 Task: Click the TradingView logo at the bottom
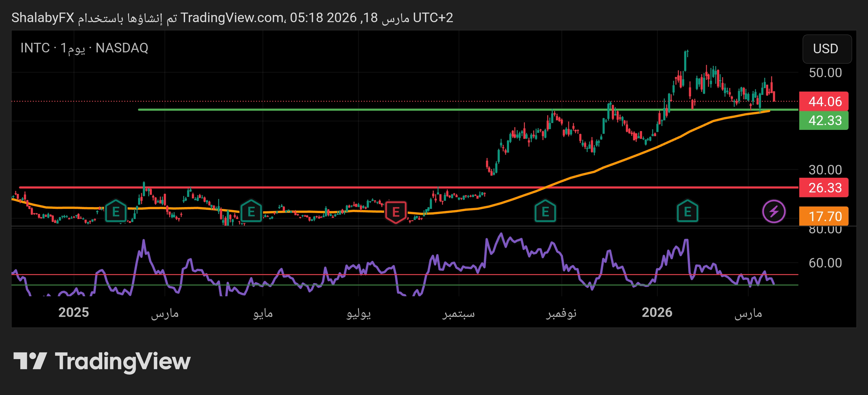(x=102, y=361)
